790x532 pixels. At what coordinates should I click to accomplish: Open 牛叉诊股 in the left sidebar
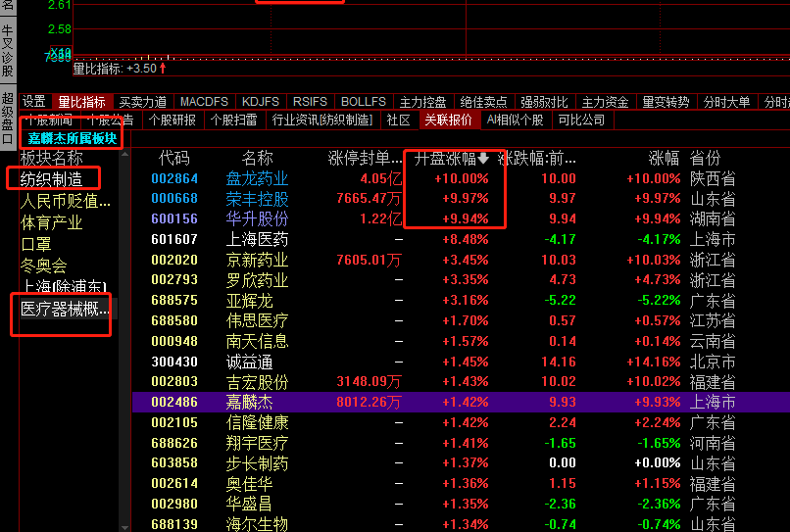pyautogui.click(x=7, y=51)
